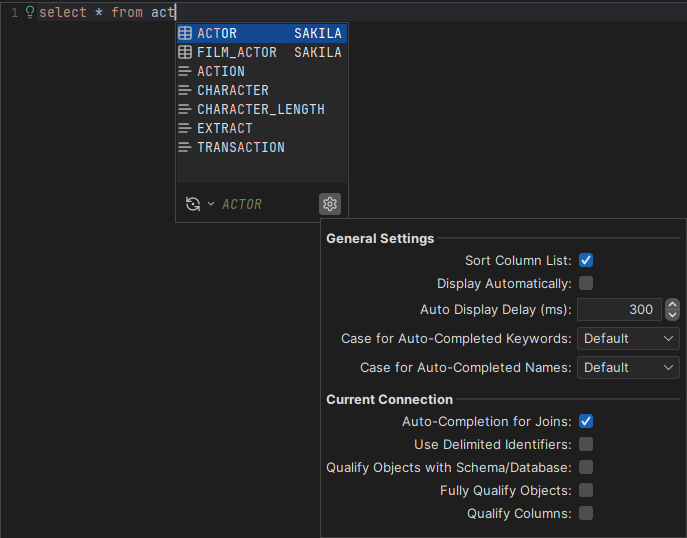Click the keyword icon beside ACTION
The width and height of the screenshot is (687, 538).
click(x=185, y=71)
